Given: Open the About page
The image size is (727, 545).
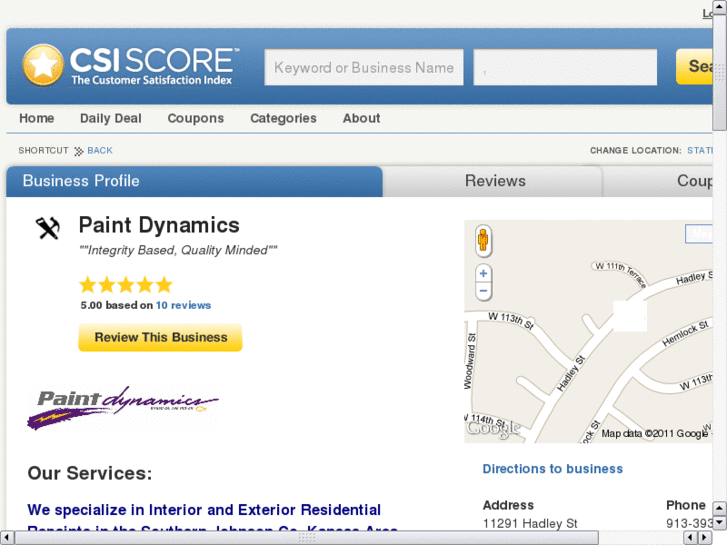Looking at the screenshot, I should point(362,118).
